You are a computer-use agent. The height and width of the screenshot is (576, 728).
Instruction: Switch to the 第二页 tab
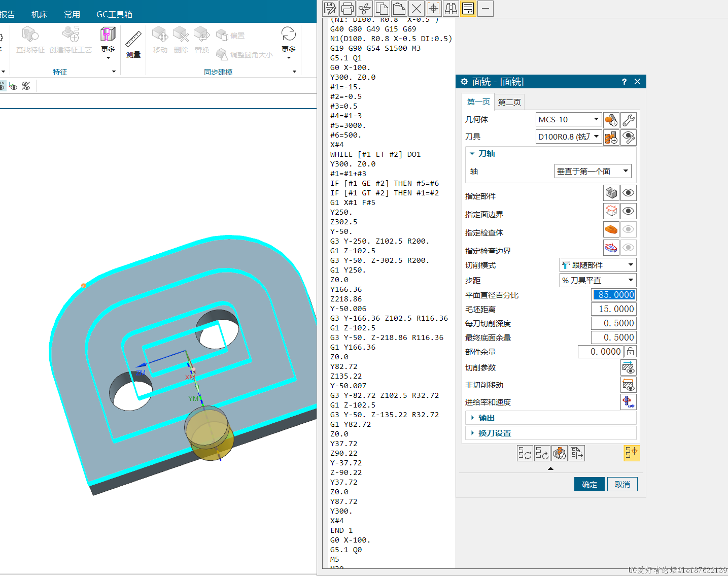[x=509, y=102]
